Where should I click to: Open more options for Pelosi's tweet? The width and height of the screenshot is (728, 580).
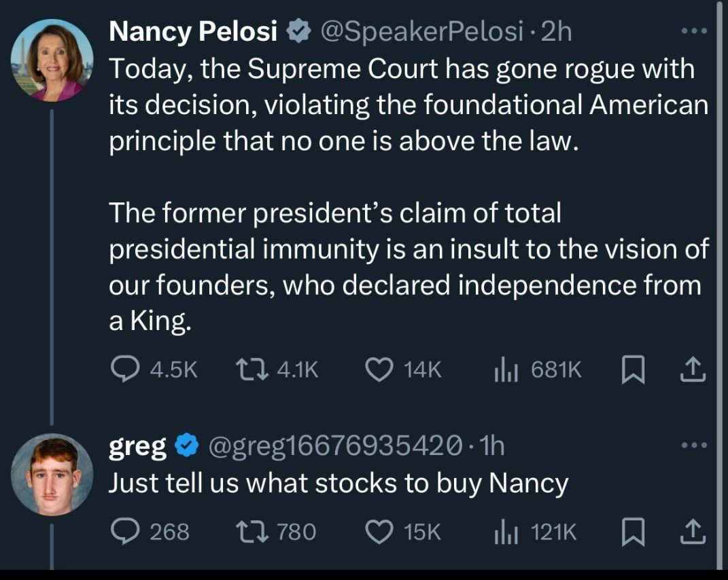point(694,31)
